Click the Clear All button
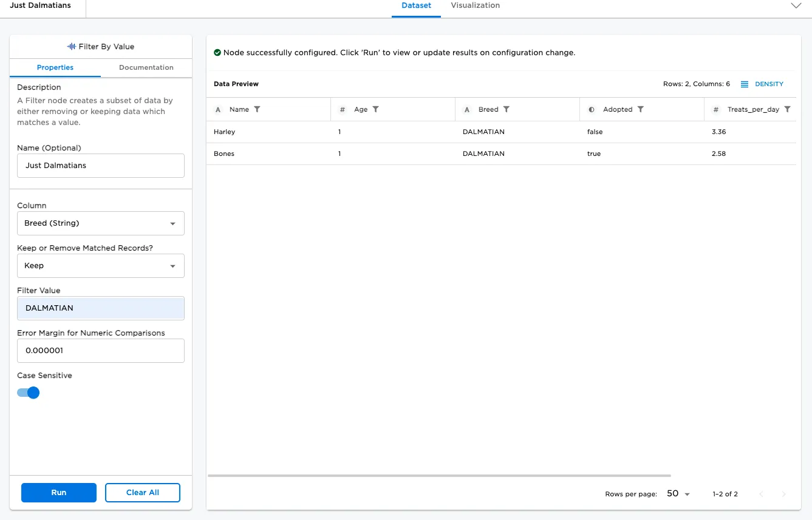812x520 pixels. click(x=143, y=493)
